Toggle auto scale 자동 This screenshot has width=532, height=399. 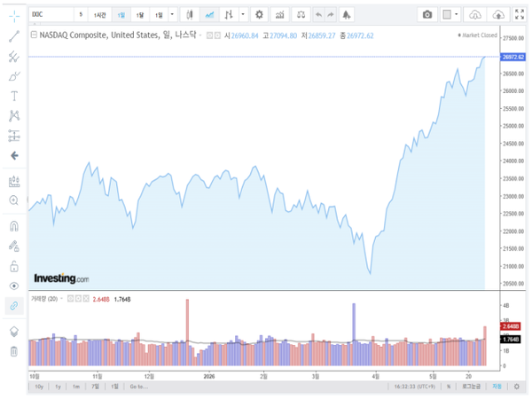pyautogui.click(x=497, y=387)
